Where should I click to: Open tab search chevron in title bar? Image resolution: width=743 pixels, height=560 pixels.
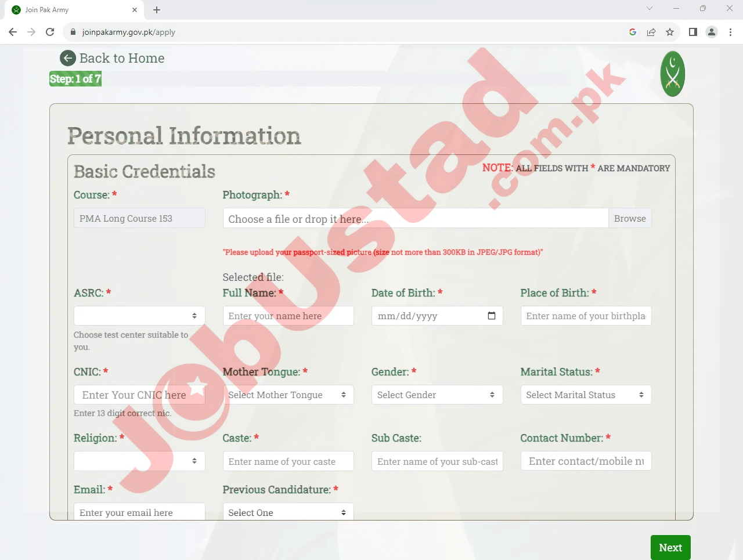(x=650, y=8)
